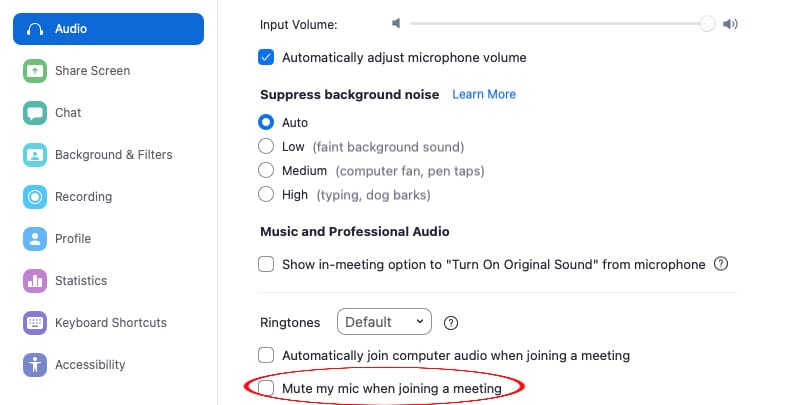Click help icon next to Ringtones
Viewport: 795px width, 405px height.
(451, 323)
